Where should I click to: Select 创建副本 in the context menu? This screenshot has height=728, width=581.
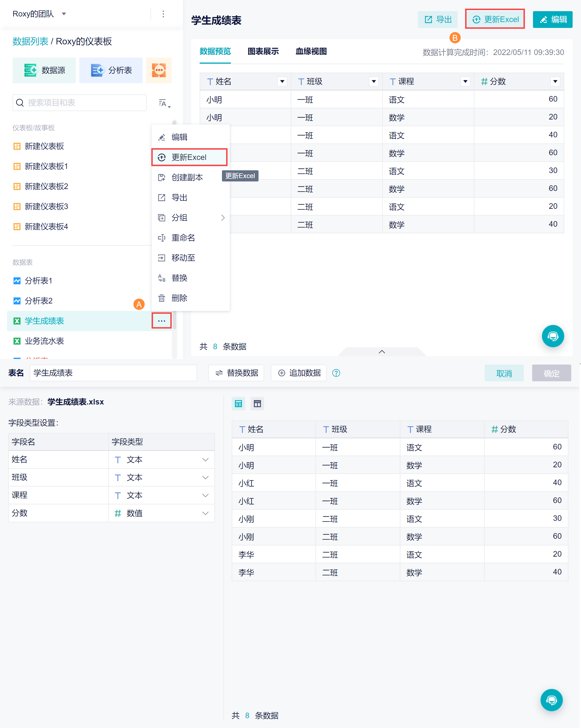point(187,177)
